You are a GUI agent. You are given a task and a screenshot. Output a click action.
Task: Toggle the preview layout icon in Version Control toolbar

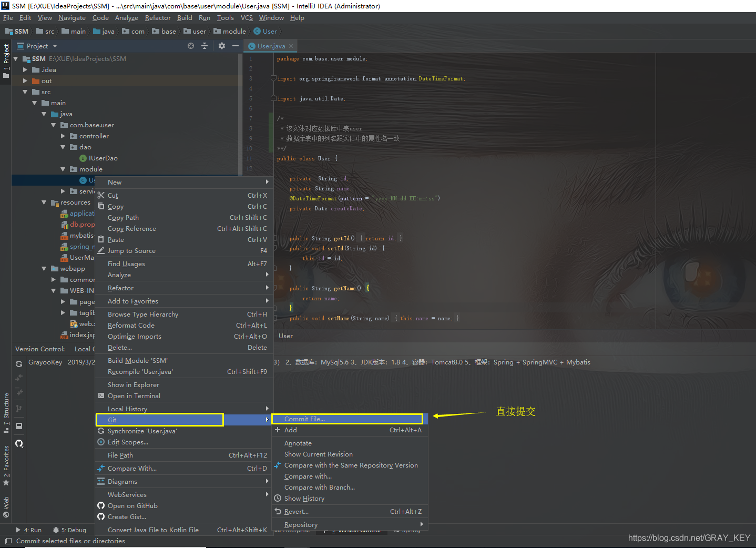(x=19, y=426)
